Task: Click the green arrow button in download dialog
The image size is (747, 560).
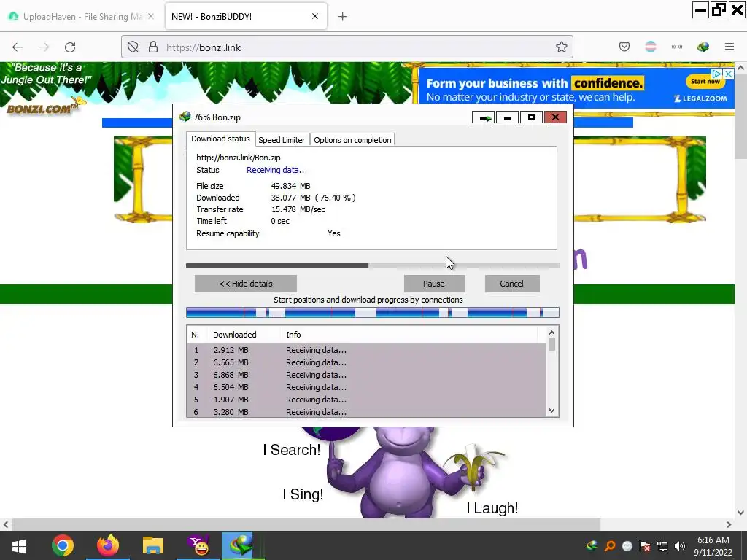Action: coord(484,117)
